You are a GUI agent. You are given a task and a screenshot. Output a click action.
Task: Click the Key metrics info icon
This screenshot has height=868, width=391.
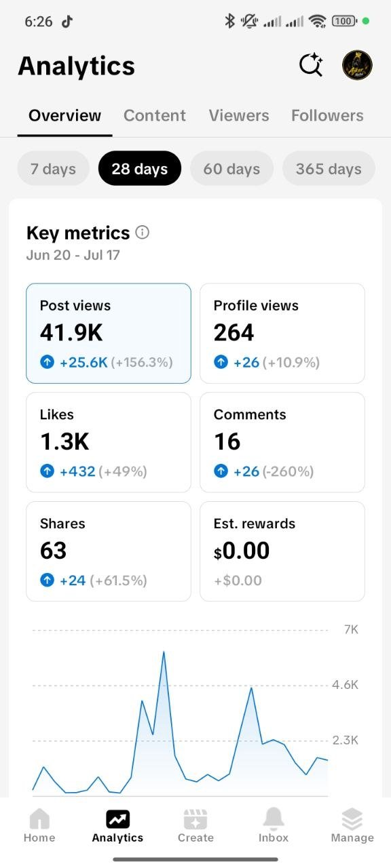pos(143,233)
